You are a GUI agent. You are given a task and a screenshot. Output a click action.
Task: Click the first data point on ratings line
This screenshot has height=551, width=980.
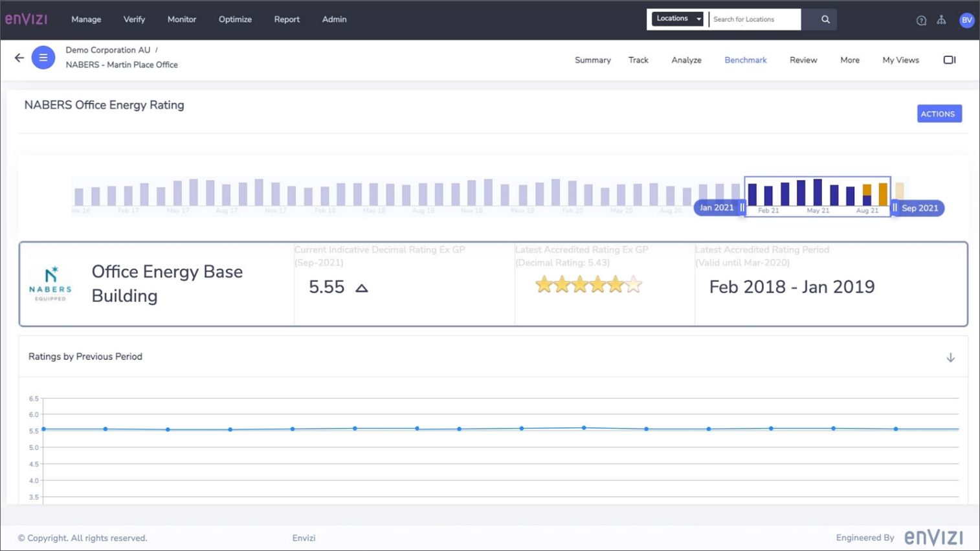click(43, 429)
